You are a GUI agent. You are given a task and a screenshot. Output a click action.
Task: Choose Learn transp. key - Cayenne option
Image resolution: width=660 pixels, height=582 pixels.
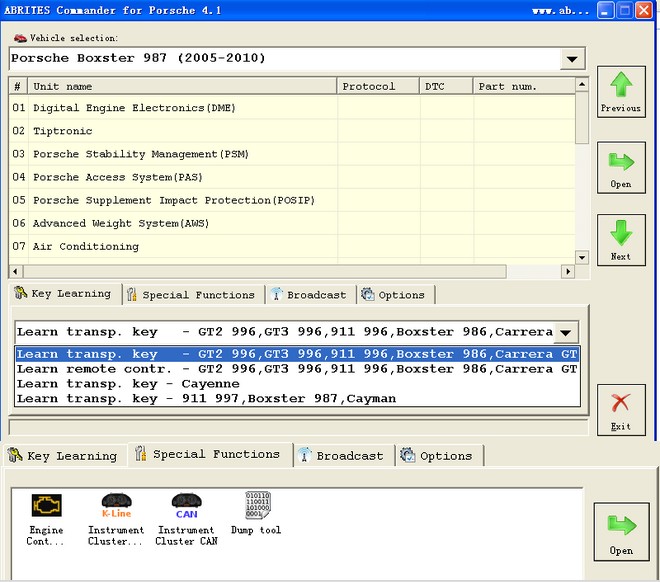coord(128,384)
